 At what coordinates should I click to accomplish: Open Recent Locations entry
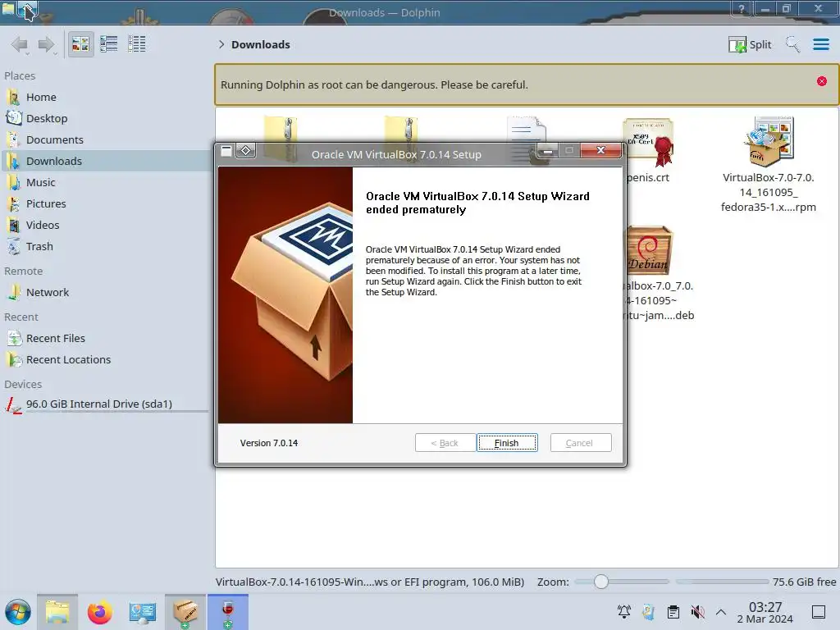(x=104, y=360)
